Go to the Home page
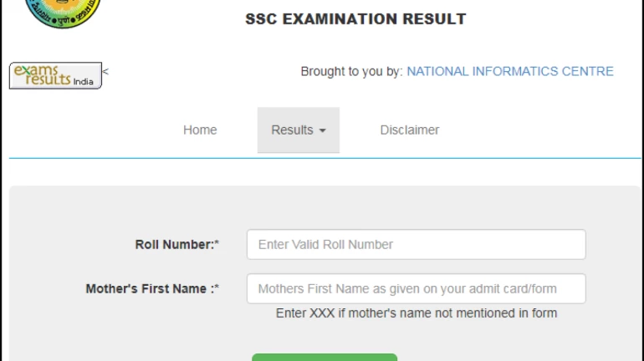Image resolution: width=644 pixels, height=361 pixels. coord(200,130)
